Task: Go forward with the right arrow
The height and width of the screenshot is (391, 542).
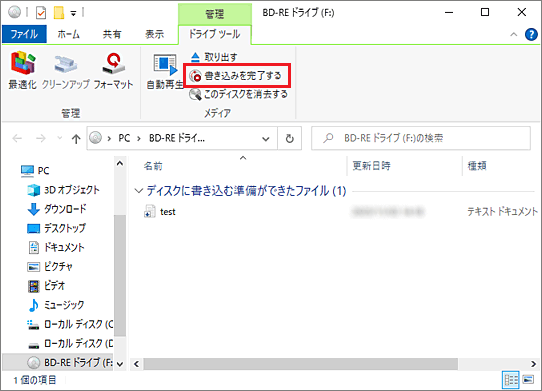Action: click(x=40, y=139)
